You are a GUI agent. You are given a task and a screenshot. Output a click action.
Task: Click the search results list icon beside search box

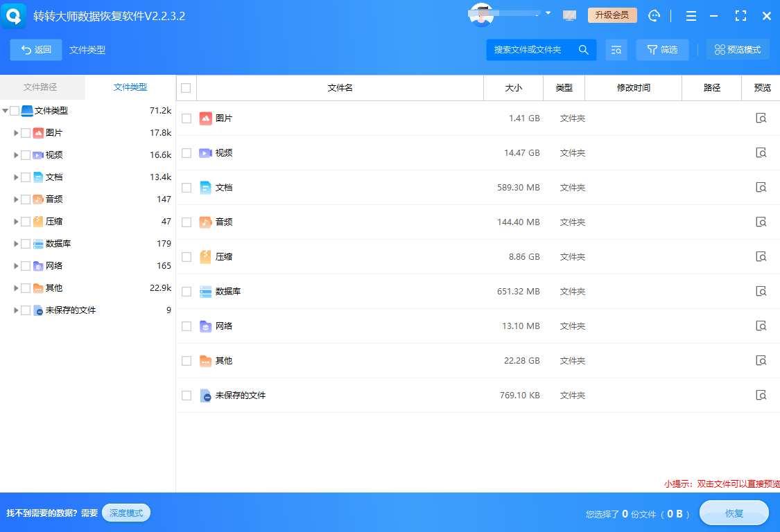(616, 50)
